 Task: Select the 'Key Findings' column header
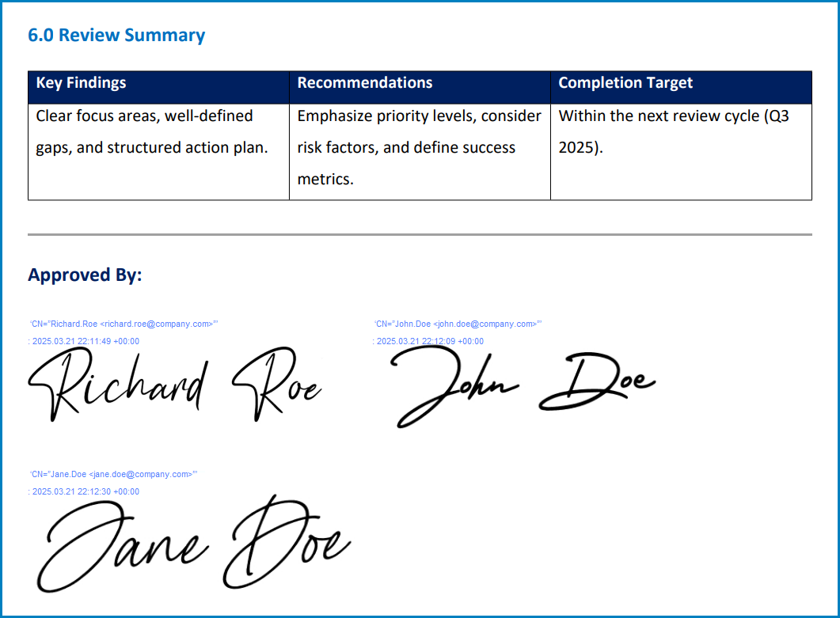tap(158, 87)
